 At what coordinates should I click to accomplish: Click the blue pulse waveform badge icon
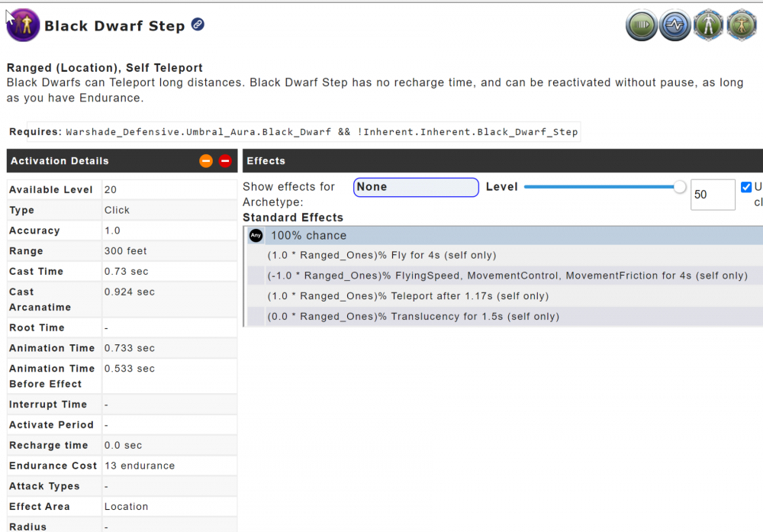coord(675,24)
